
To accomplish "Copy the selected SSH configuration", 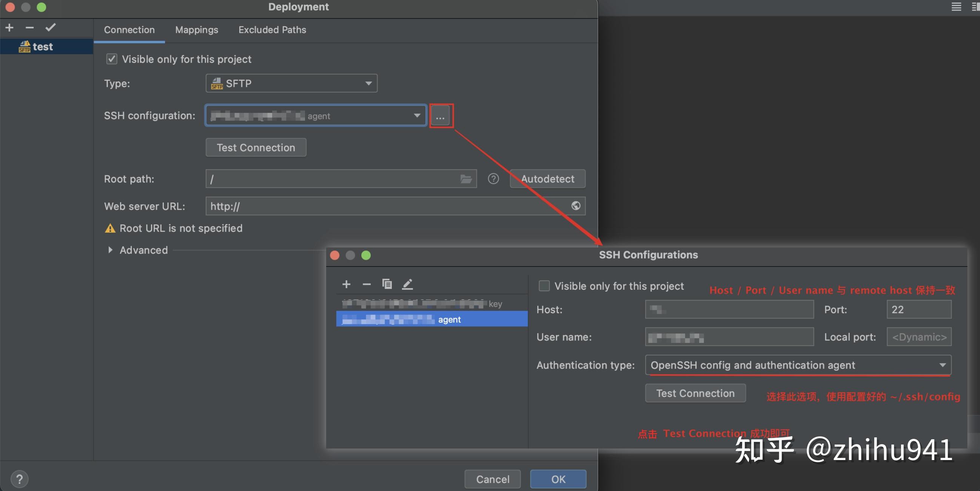I will pos(387,284).
